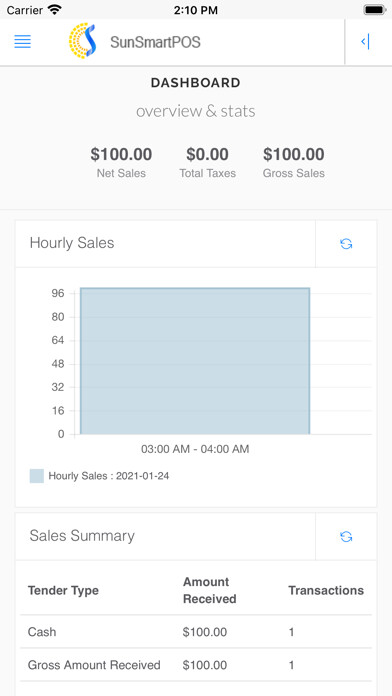Click the Hourly Sales : 2021-01-24 legend label
The height and width of the screenshot is (696, 392).
[x=109, y=476]
